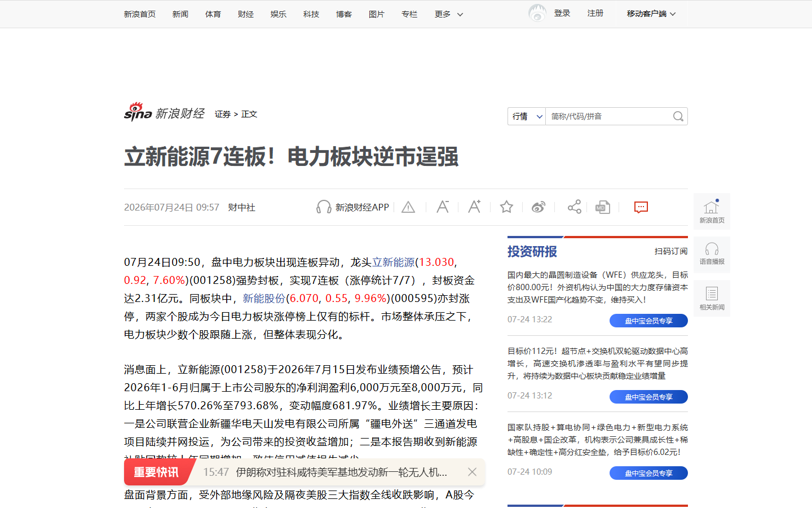
Task: Open 相关新闻 side shortcut
Action: point(712,298)
